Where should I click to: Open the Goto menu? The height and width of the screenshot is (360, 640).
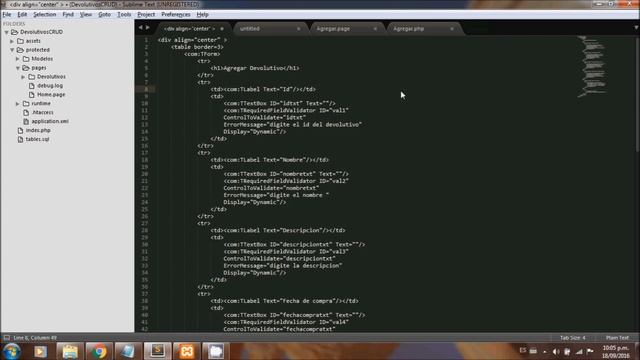pos(104,14)
